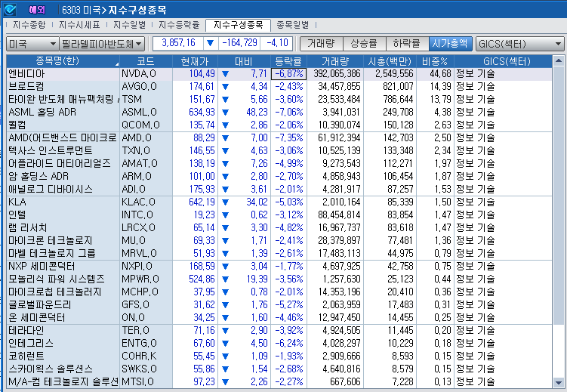Screen dimensions: 567x392
Task: Click 암 홀딩스 ADR stock name
Action: click(39, 176)
